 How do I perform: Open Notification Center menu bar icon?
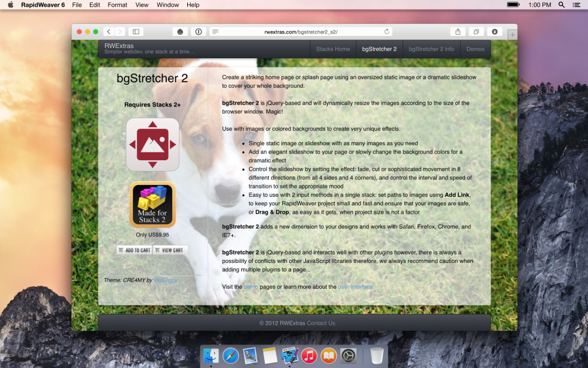click(577, 5)
